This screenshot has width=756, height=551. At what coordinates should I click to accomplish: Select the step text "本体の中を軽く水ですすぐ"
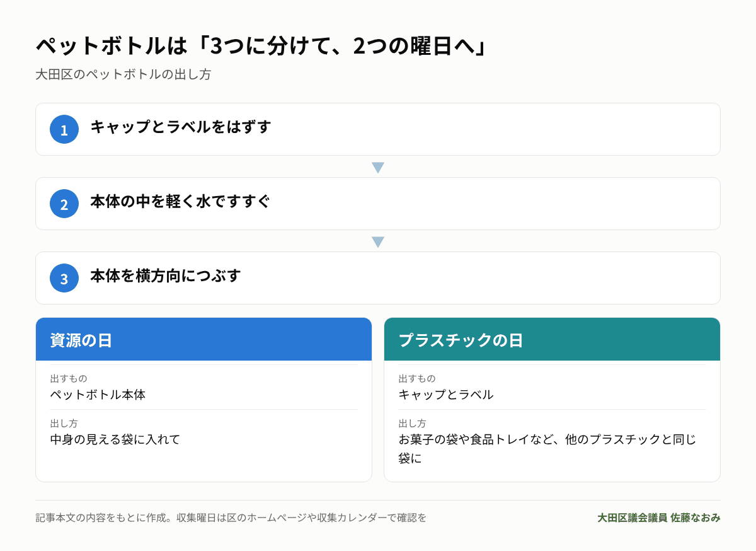(180, 202)
